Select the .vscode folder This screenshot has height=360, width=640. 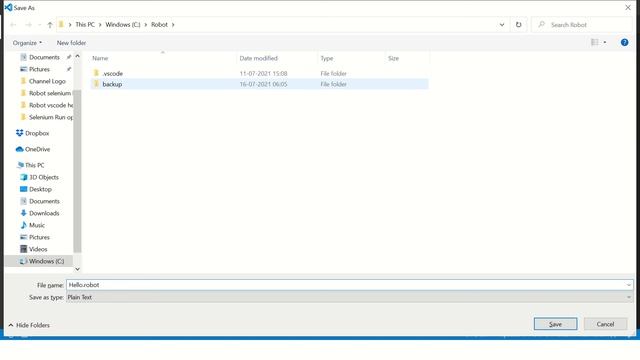tap(260, 73)
